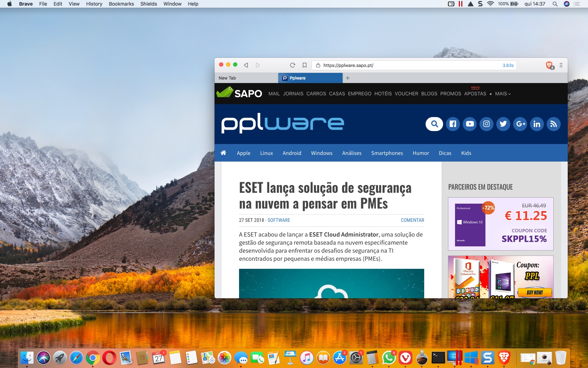Open the ESET article headline
The height and width of the screenshot is (368, 588).
tap(325, 196)
